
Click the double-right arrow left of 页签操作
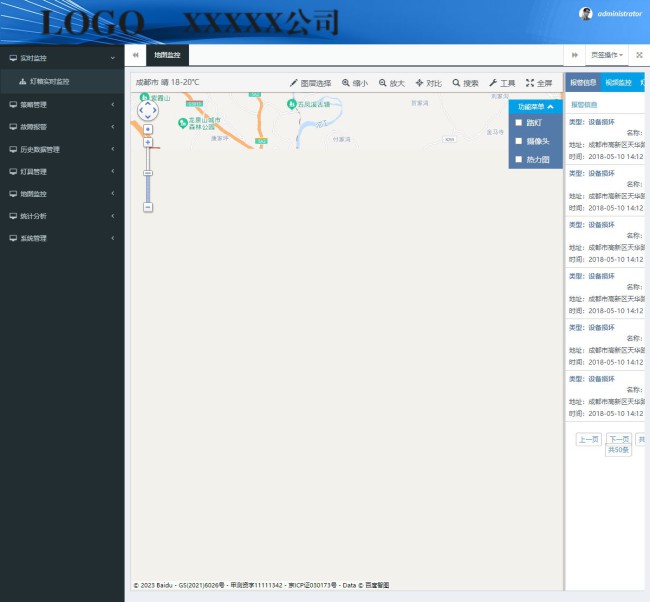point(575,55)
